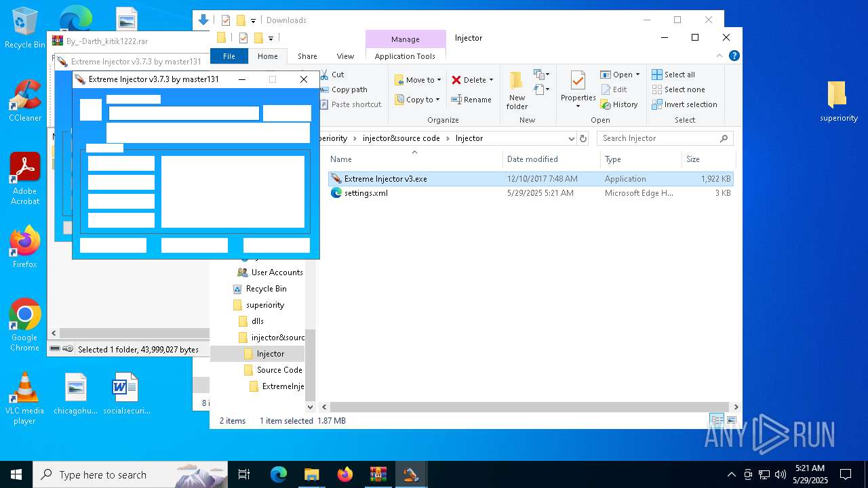Viewport: 868px width, 488px height.
Task: Select dlls folder in navigation tree
Action: (x=251, y=321)
